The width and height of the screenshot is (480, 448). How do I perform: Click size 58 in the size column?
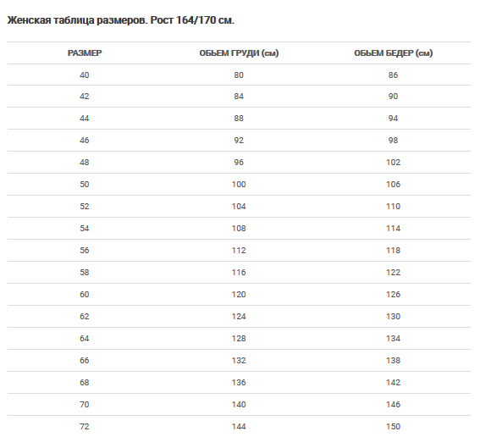(85, 273)
